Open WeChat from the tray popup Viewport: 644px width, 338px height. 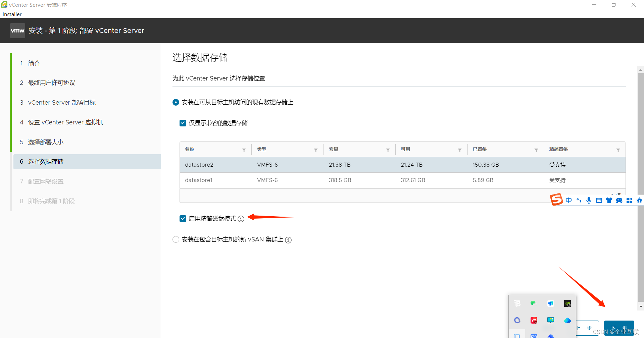pos(534,303)
